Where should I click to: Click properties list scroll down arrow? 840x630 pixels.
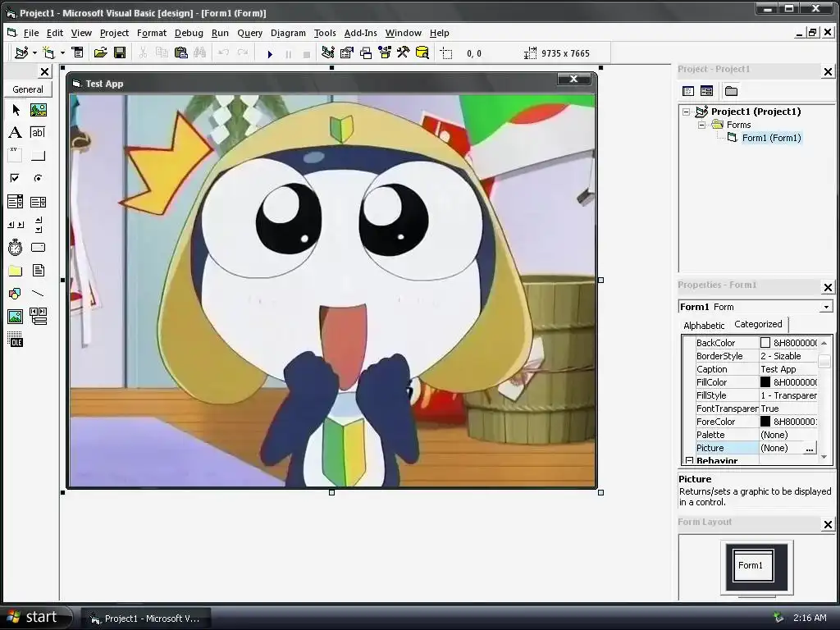pyautogui.click(x=824, y=457)
